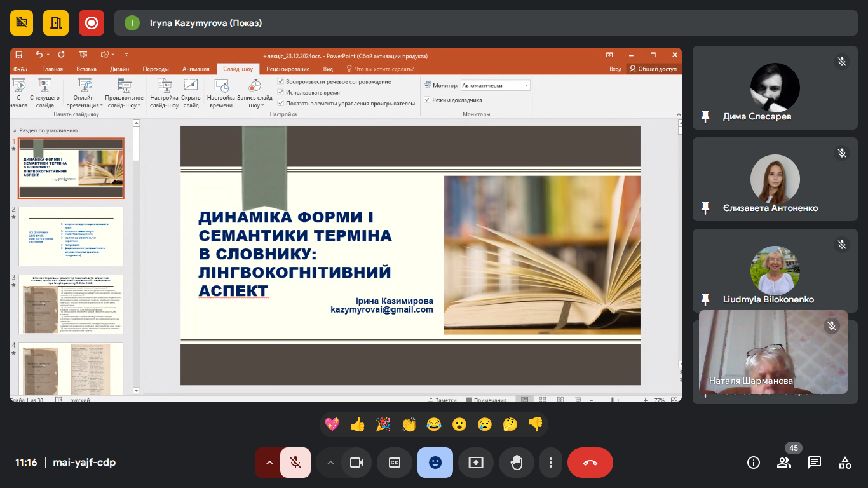Click Что вы хотите сделать search field
The height and width of the screenshot is (488, 868).
[x=380, y=69]
